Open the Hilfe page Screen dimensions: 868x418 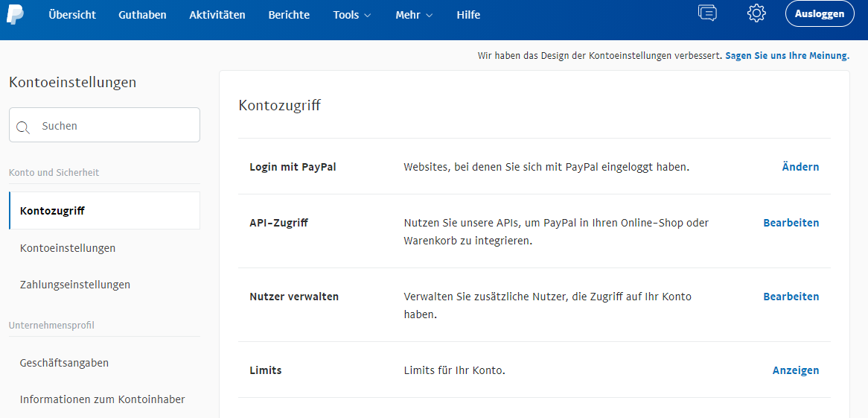(468, 15)
